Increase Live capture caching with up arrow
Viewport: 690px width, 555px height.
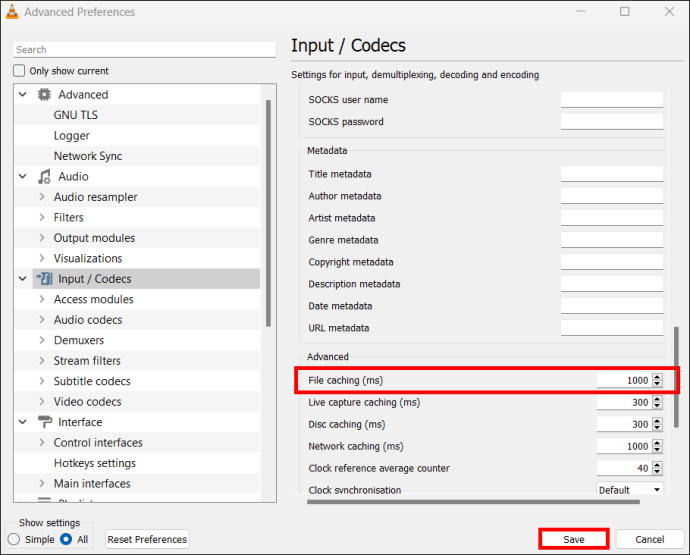click(x=657, y=399)
